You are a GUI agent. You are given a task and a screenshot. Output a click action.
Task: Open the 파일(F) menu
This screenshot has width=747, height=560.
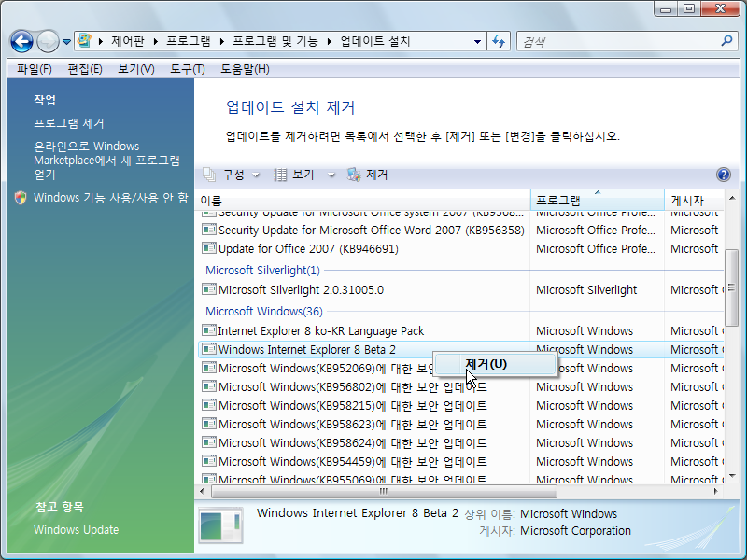tap(35, 69)
